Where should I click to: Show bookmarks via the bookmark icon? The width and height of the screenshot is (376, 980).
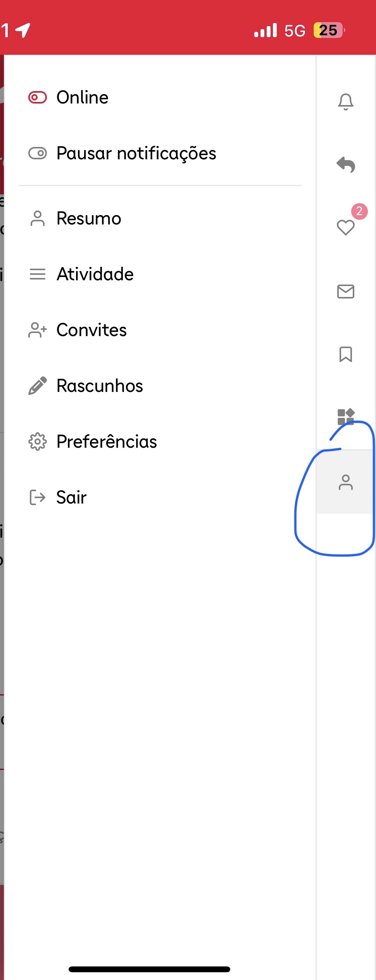click(345, 354)
